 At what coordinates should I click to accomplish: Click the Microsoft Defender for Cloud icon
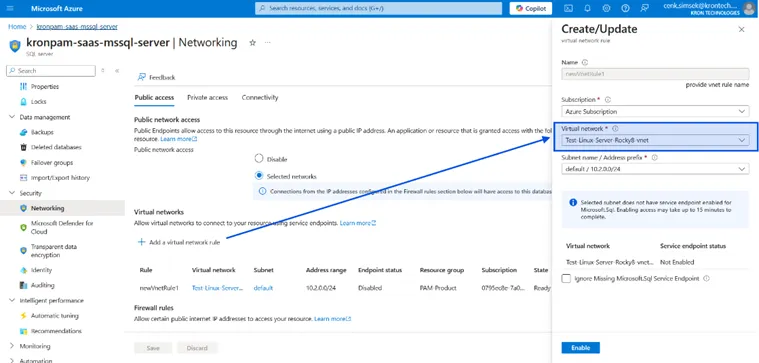(x=23, y=227)
